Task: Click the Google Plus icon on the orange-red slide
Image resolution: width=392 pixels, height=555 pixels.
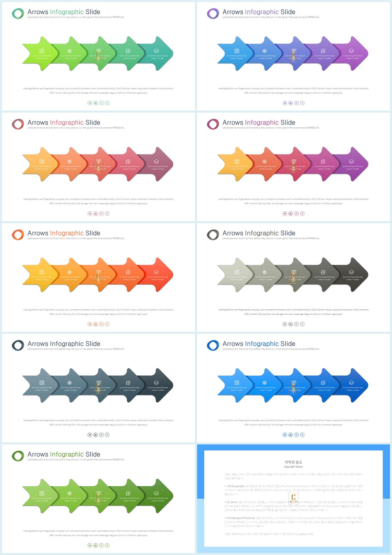Action: point(101,324)
